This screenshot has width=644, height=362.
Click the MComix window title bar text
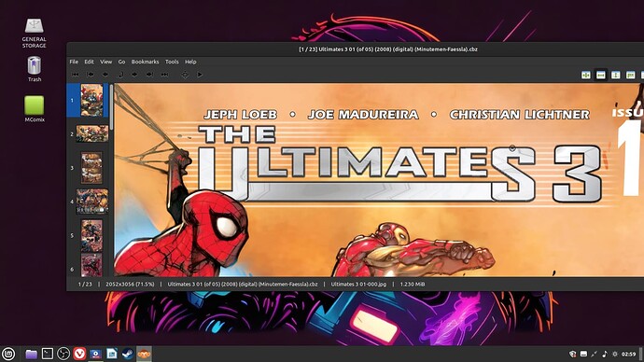click(x=387, y=49)
